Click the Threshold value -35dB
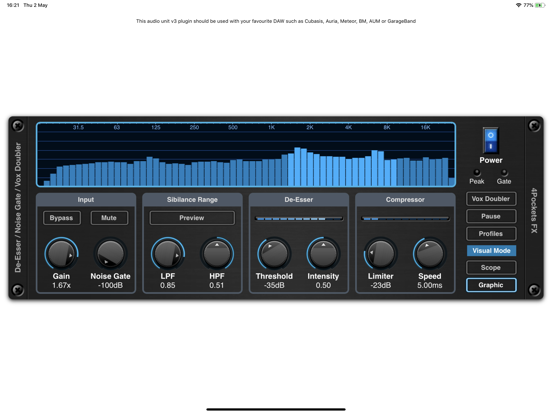 (274, 286)
